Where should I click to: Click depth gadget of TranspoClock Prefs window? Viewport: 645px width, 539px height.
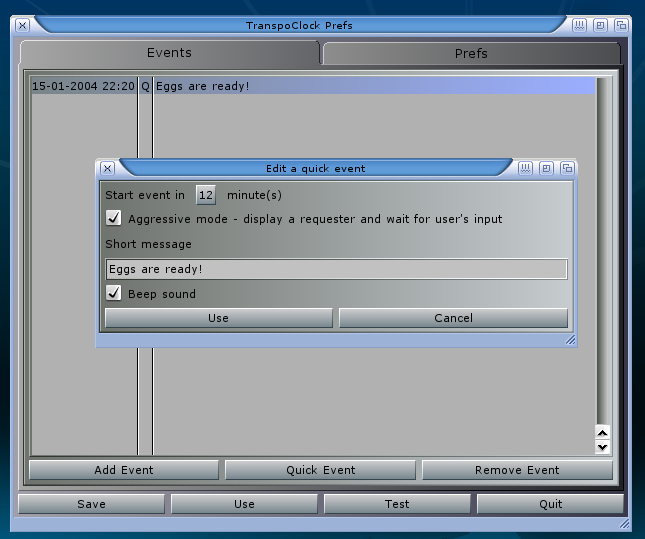point(621,25)
